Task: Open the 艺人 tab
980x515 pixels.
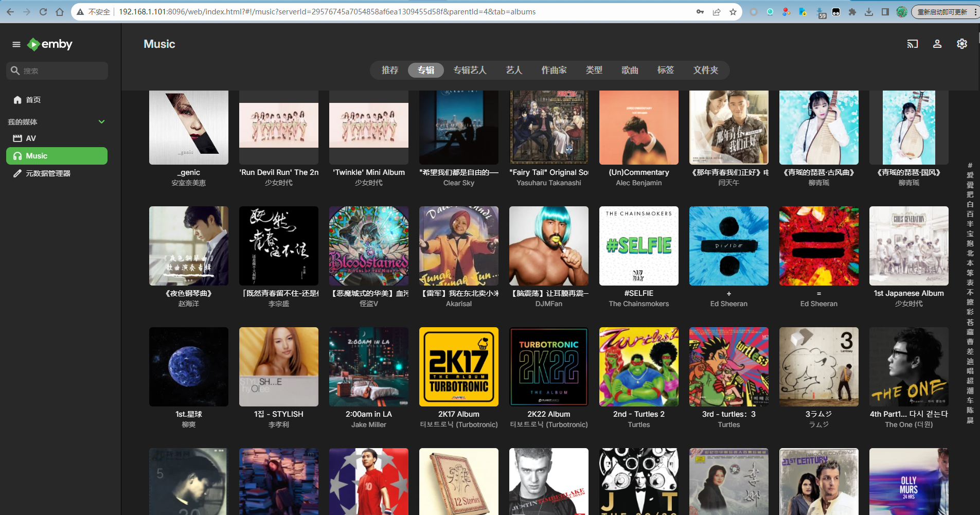Action: pyautogui.click(x=514, y=70)
